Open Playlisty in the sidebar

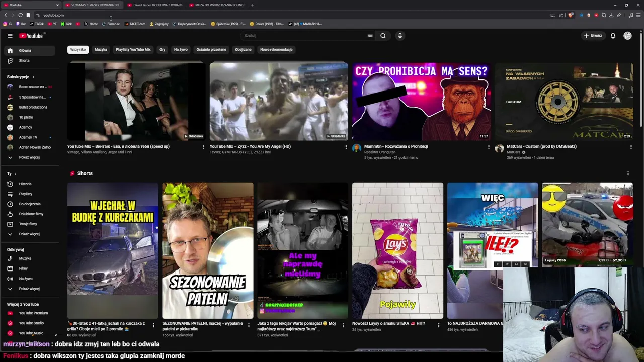point(30,194)
